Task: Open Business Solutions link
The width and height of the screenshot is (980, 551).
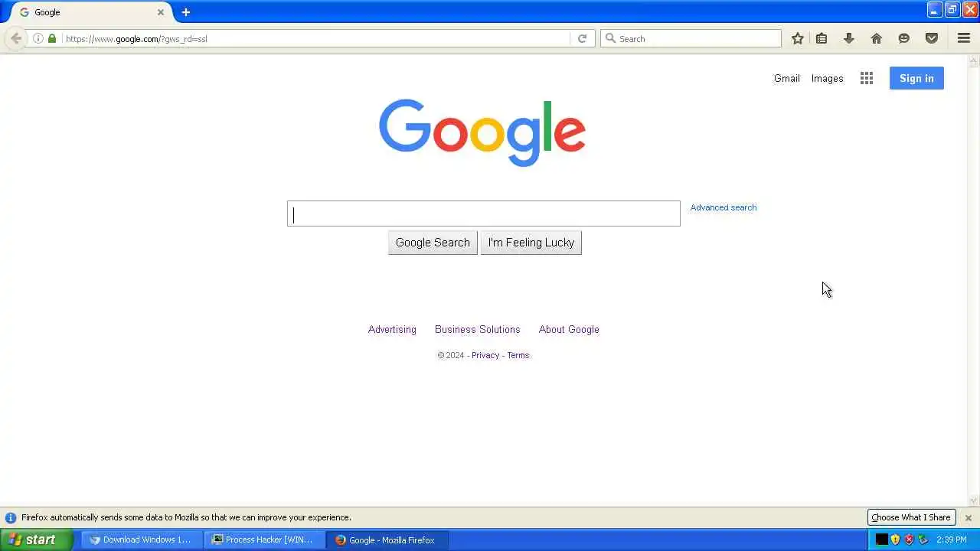Action: pyautogui.click(x=477, y=329)
